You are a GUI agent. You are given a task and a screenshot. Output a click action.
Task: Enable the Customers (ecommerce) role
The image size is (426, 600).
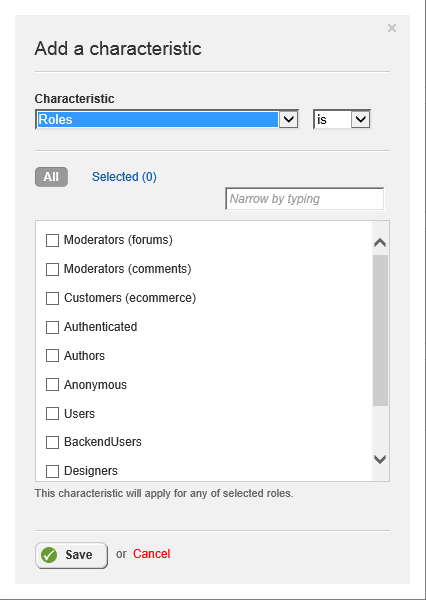coord(52,298)
